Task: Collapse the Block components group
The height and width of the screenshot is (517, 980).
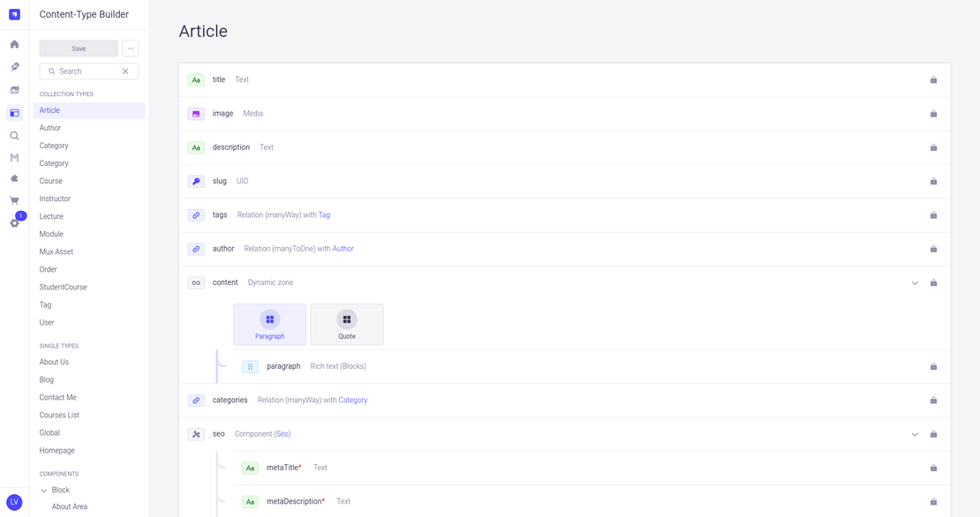Action: [44, 491]
